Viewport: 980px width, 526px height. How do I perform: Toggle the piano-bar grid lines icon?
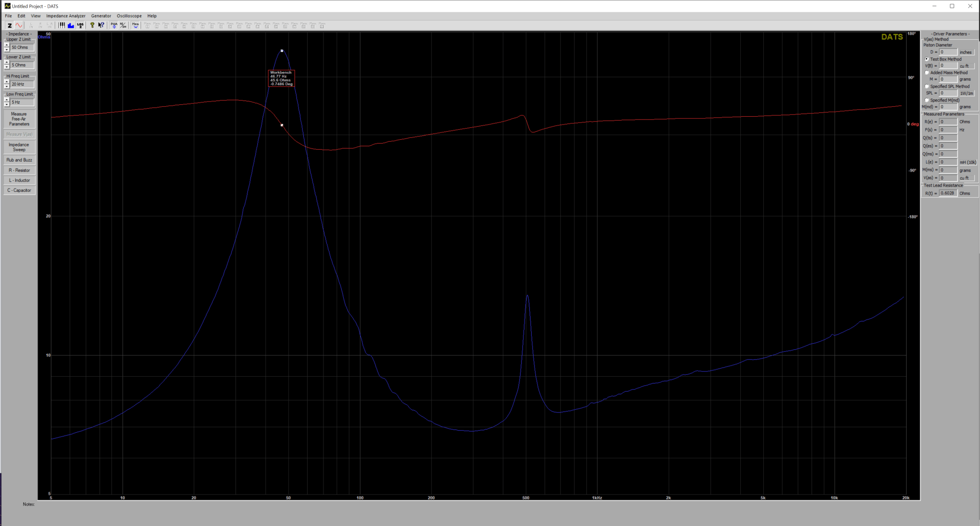(62, 25)
